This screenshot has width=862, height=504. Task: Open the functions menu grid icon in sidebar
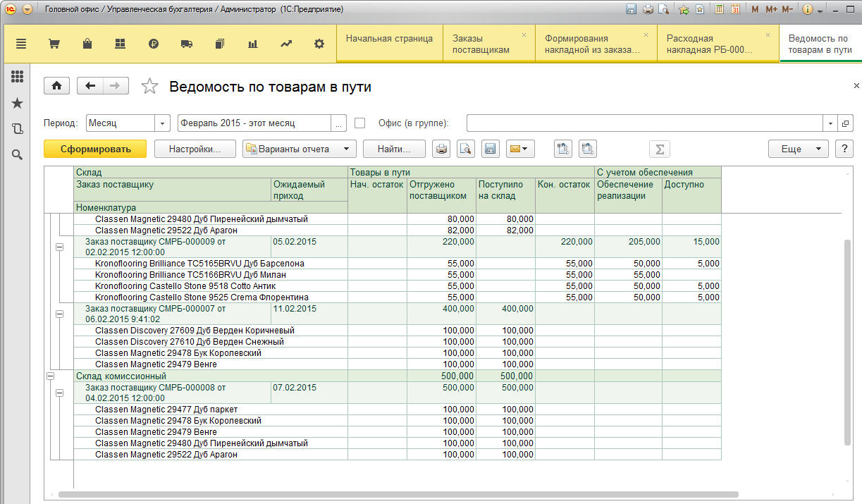pyautogui.click(x=17, y=77)
